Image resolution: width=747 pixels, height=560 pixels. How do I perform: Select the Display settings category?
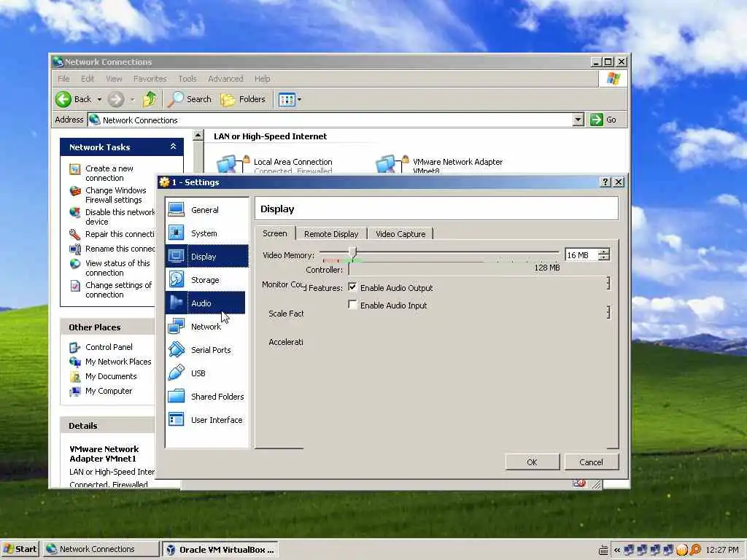206,257
